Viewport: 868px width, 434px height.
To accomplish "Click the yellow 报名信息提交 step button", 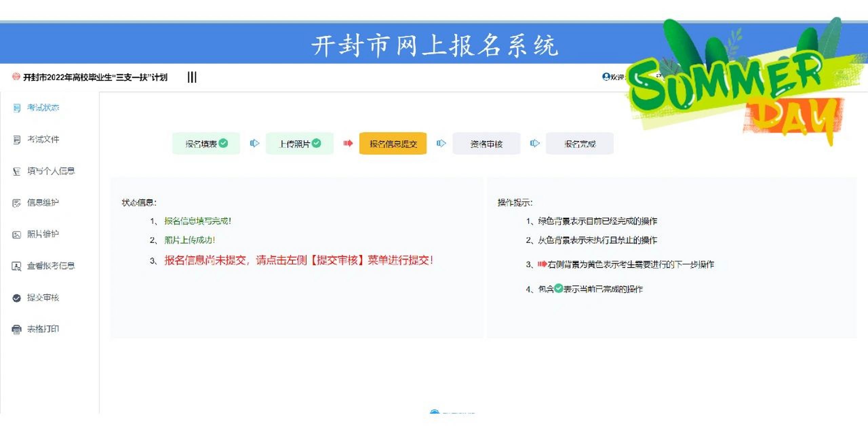I will point(393,143).
